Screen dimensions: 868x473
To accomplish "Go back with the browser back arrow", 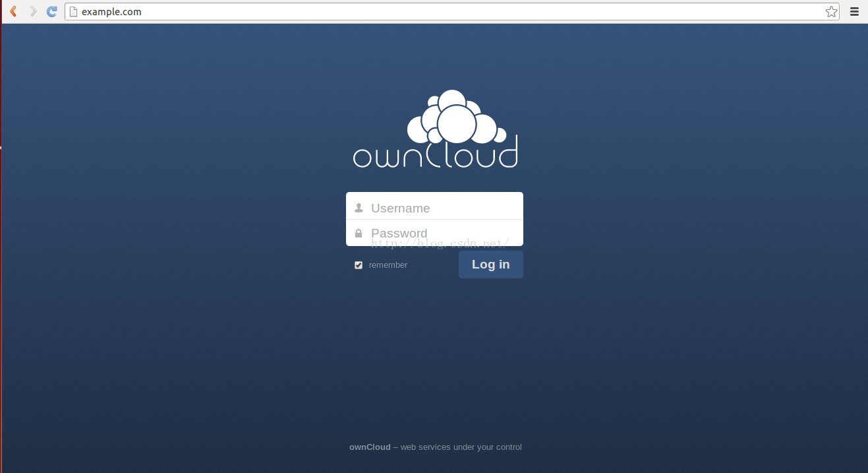I will pyautogui.click(x=13, y=11).
